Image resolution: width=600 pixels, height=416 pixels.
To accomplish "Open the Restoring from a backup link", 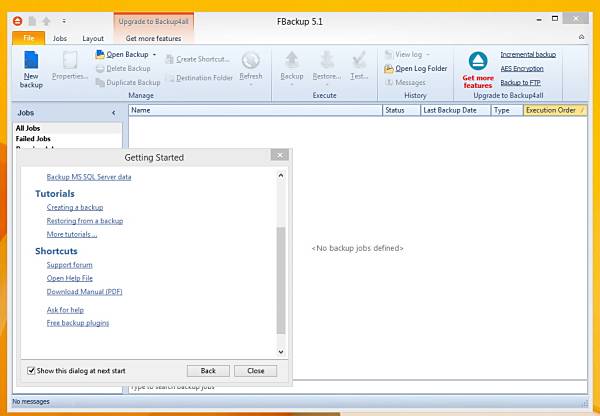I will tap(85, 221).
